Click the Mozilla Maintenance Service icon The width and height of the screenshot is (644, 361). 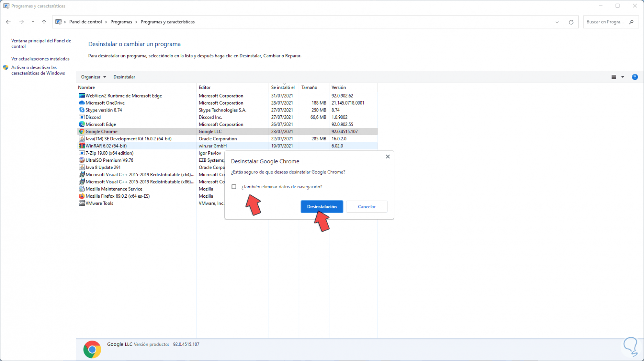82,189
